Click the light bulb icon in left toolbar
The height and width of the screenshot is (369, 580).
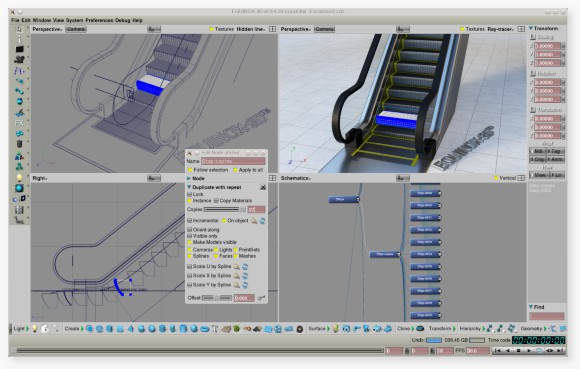19,177
